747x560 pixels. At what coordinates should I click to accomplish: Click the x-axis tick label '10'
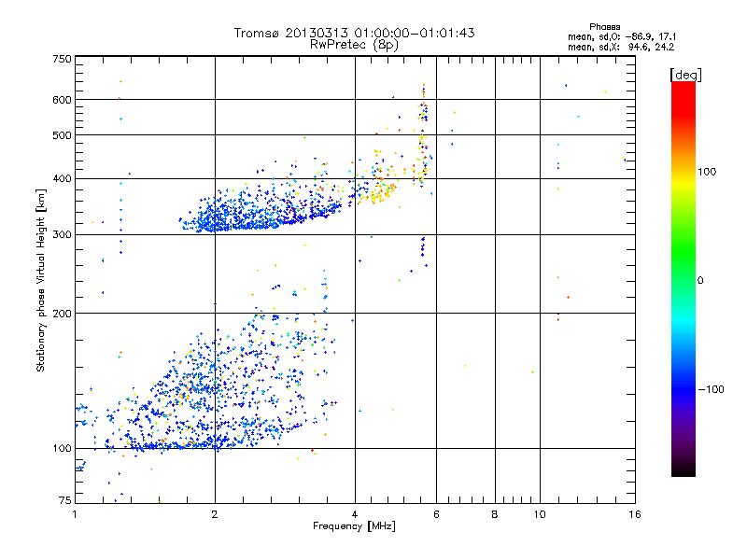coord(540,514)
